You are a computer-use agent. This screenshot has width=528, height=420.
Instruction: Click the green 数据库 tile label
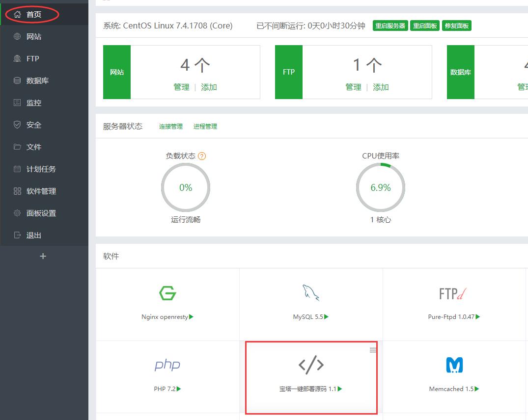click(460, 72)
